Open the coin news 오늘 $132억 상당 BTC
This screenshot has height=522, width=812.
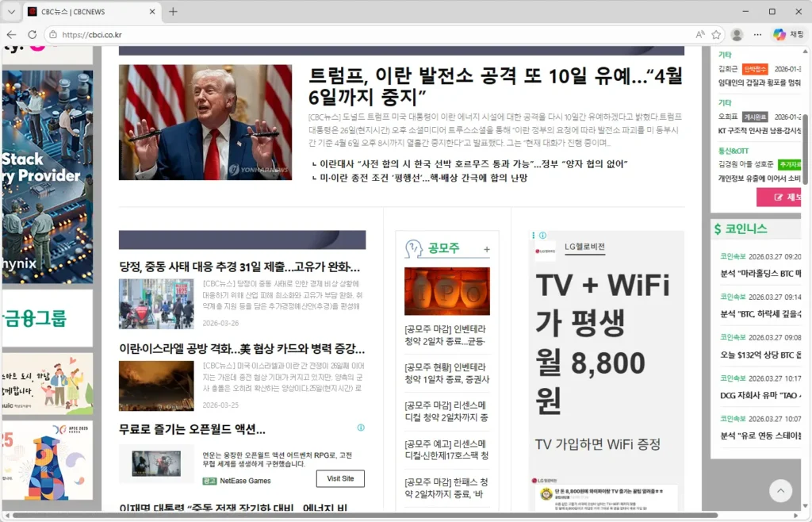click(x=760, y=355)
